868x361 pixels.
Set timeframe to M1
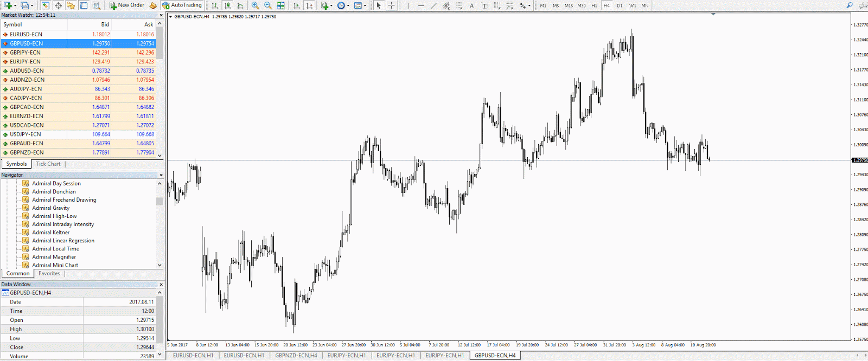point(543,5)
